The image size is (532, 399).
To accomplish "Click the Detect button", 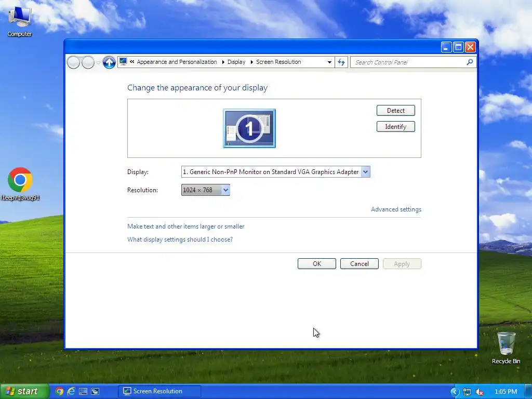I will 395,110.
